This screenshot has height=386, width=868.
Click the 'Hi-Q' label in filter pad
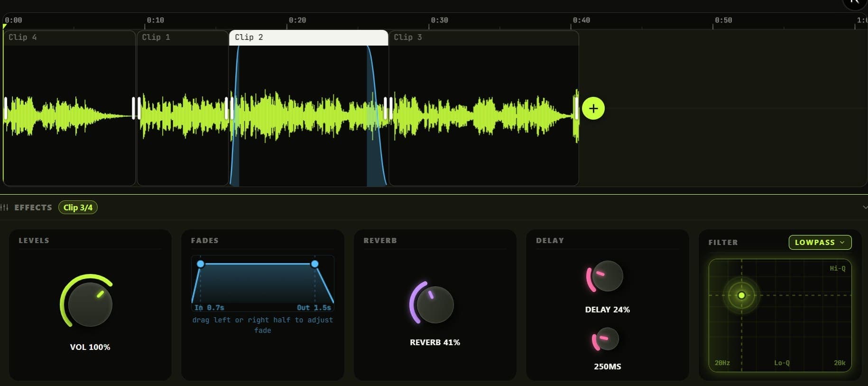click(837, 268)
